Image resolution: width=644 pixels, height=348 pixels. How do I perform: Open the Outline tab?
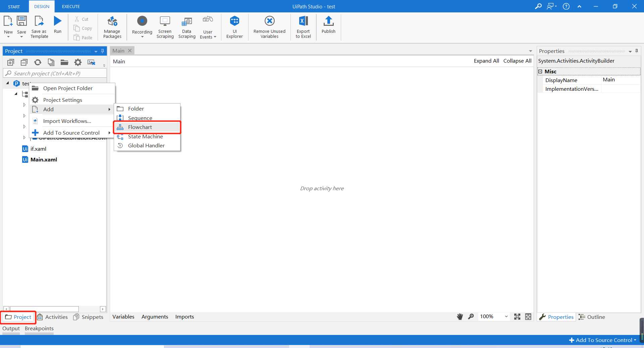(x=592, y=317)
